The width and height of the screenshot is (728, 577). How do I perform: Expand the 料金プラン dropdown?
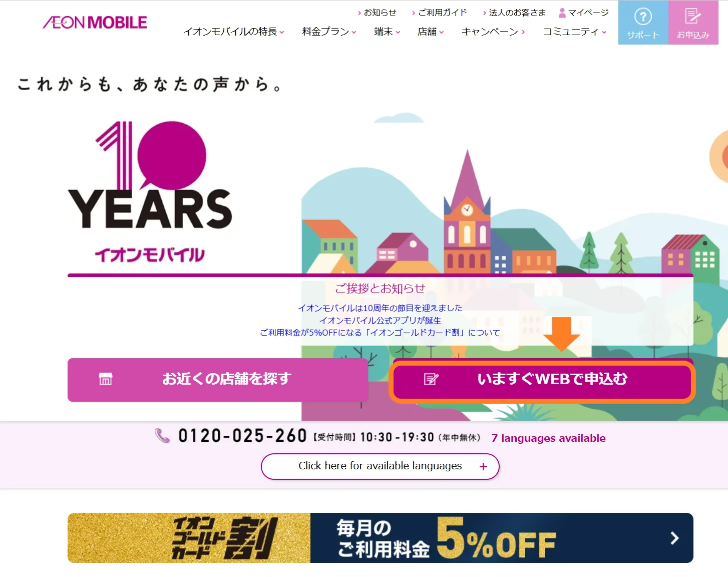(x=329, y=32)
